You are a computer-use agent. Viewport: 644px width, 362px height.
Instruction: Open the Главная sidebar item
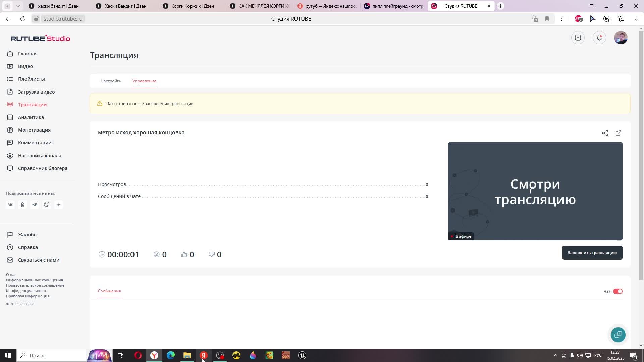[28, 54]
